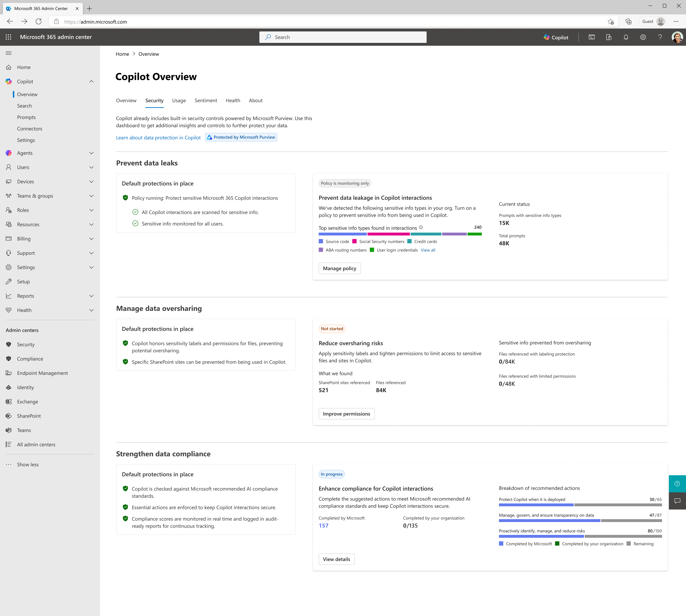Click info icon beside top sensitive types
686x616 pixels.
tap(421, 227)
